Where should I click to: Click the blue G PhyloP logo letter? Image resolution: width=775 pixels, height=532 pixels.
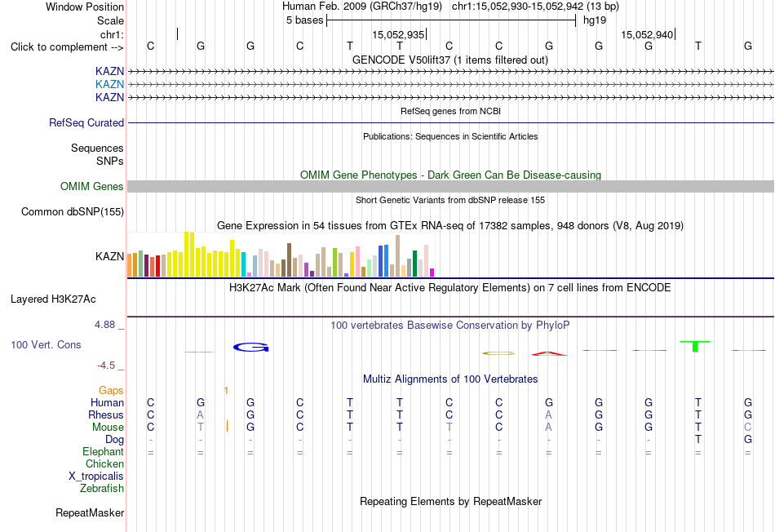click(x=250, y=347)
